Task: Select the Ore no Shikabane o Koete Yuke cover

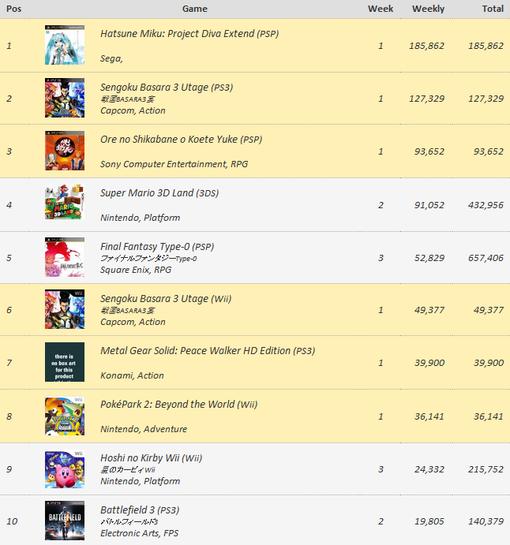Action: point(65,151)
